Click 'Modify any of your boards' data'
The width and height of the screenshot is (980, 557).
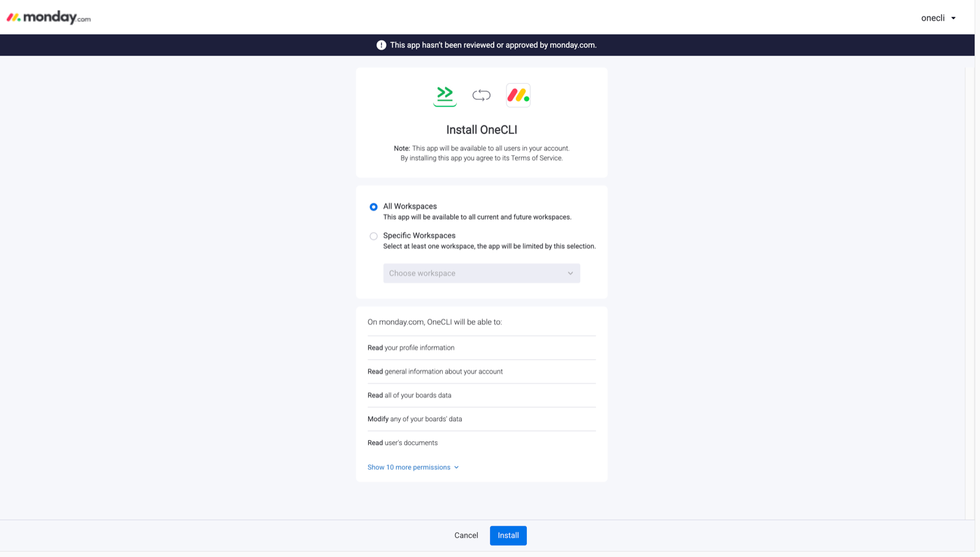coord(415,419)
